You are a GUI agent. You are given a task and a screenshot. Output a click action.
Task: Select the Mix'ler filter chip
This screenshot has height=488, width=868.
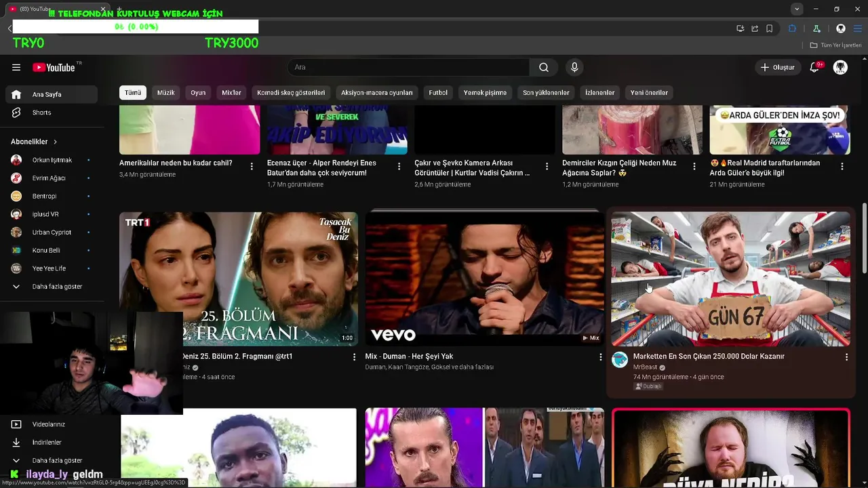coord(231,92)
